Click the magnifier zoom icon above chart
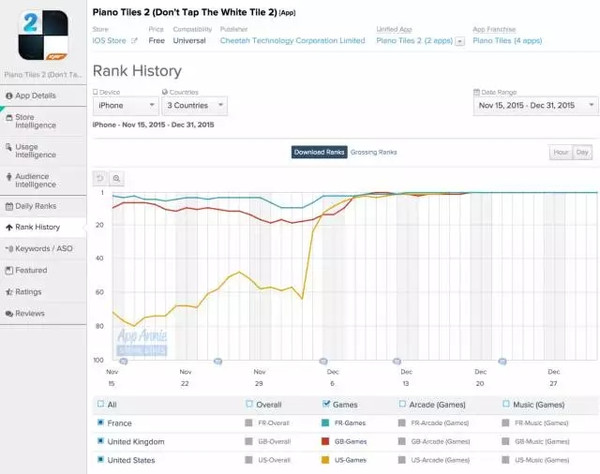This screenshot has height=474, width=600. 117,178
